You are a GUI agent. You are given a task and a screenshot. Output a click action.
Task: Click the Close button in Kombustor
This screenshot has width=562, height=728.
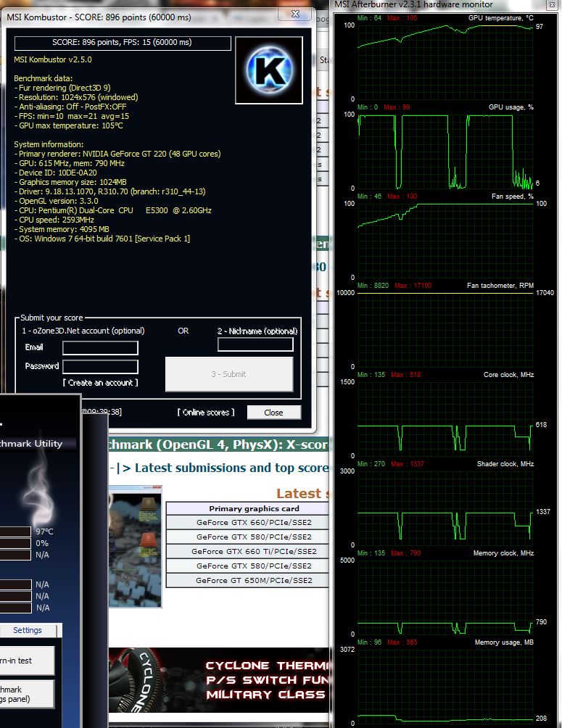coord(273,413)
